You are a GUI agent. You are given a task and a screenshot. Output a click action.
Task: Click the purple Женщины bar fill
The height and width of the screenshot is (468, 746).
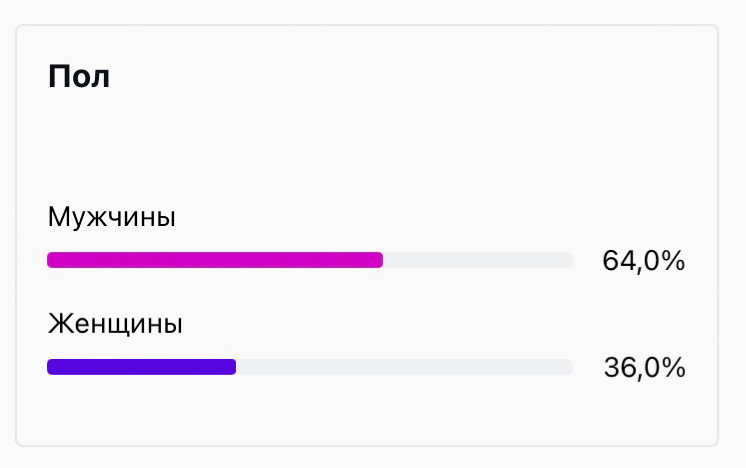point(141,367)
